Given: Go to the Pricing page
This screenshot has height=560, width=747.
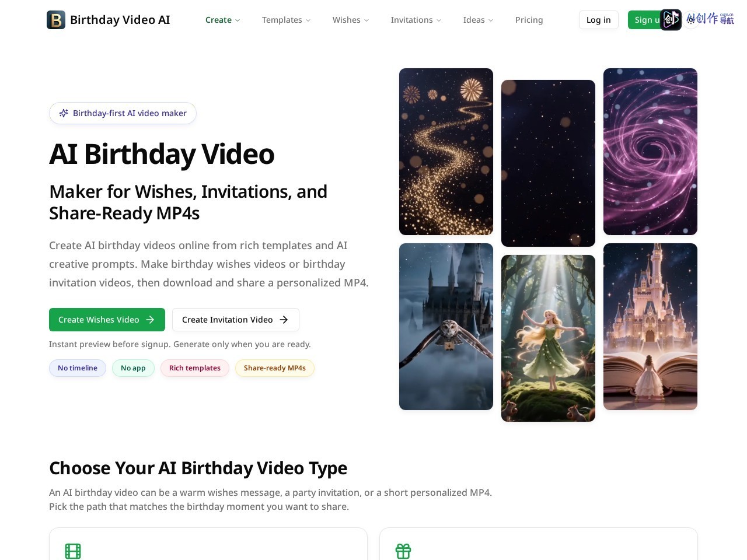Looking at the screenshot, I should (529, 20).
